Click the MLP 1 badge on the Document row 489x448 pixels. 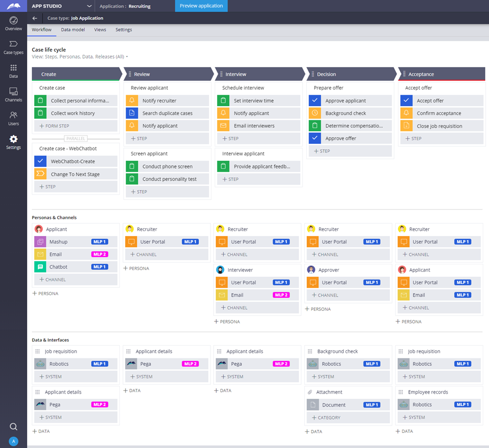(x=372, y=405)
